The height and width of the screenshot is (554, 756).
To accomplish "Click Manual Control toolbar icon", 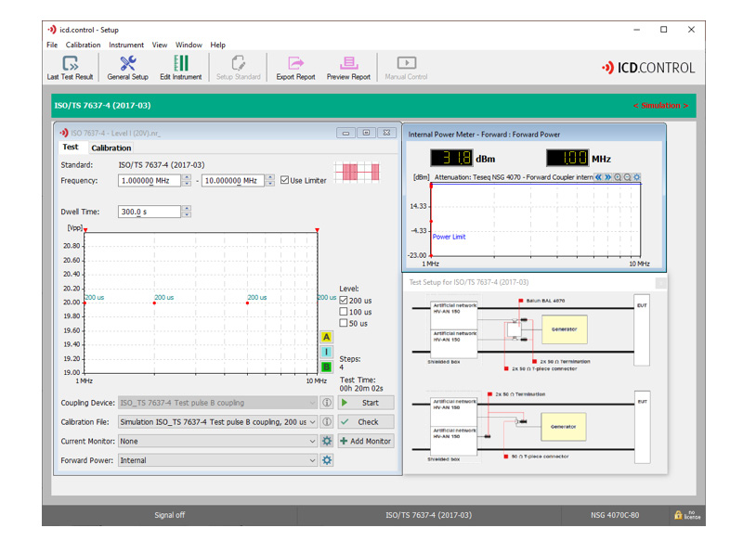I will (x=406, y=68).
